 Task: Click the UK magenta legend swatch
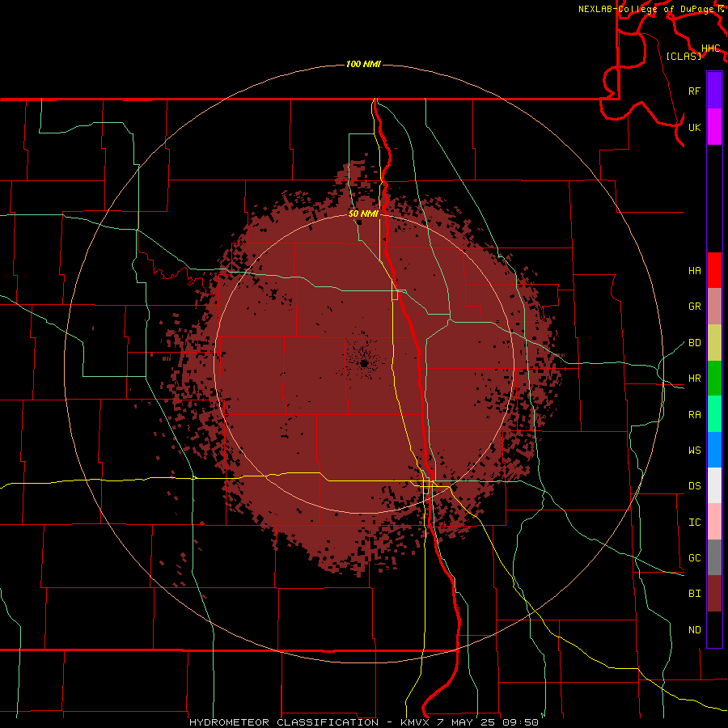click(714, 126)
